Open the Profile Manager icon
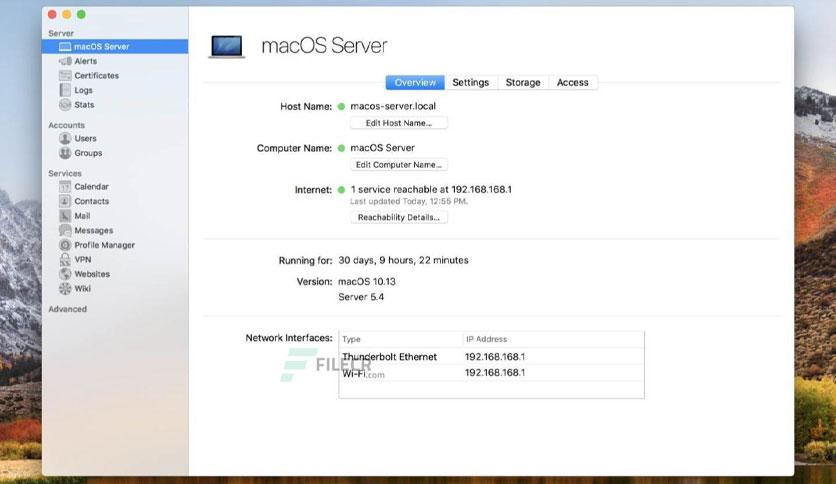This screenshot has height=484, width=836. 65,245
